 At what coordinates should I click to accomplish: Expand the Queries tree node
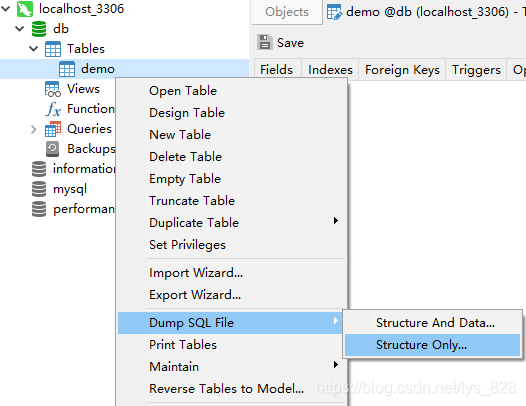pyautogui.click(x=34, y=129)
